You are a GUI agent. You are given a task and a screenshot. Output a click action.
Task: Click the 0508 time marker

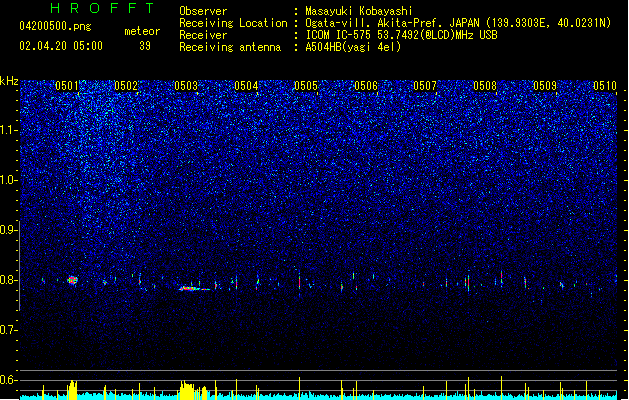pyautogui.click(x=485, y=86)
